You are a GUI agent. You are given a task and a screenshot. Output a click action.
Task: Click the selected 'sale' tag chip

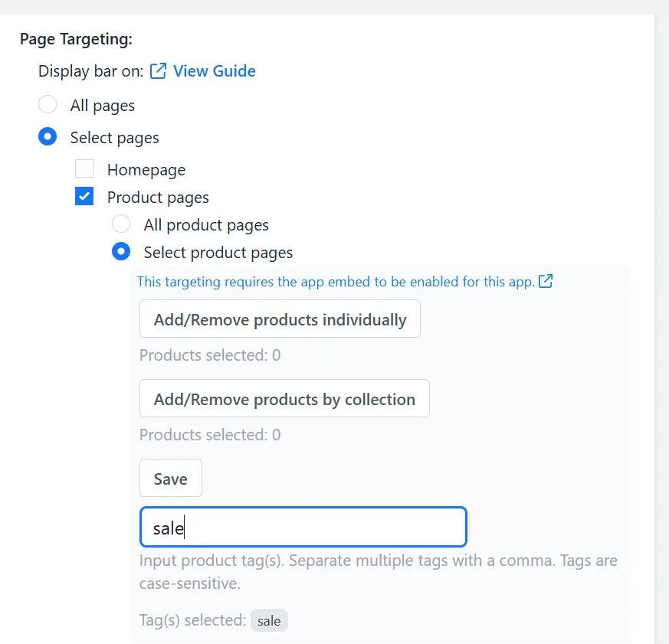269,620
